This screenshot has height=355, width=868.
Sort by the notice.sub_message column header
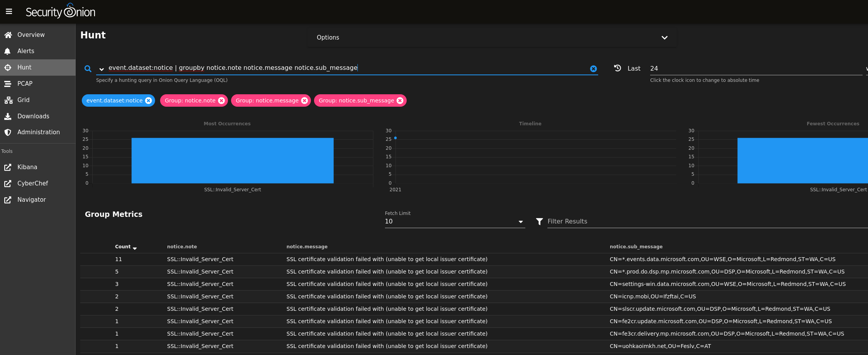636,247
